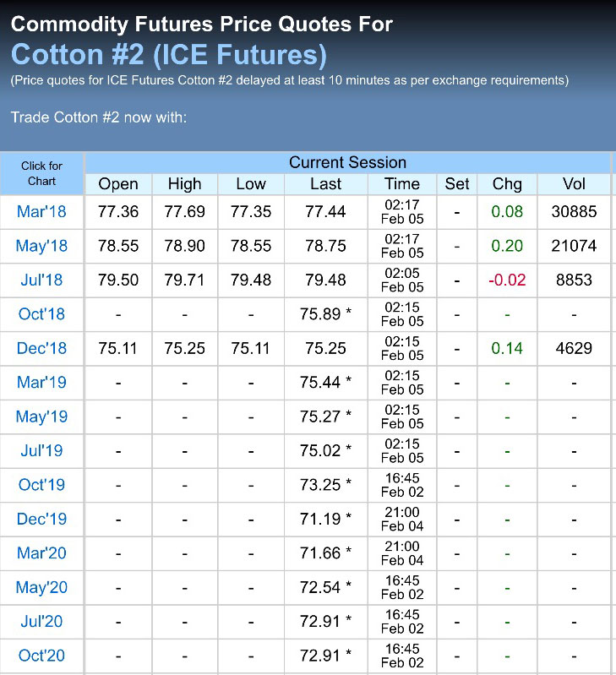
Task: Open the Jul'19 contract chart link
Action: 41,450
